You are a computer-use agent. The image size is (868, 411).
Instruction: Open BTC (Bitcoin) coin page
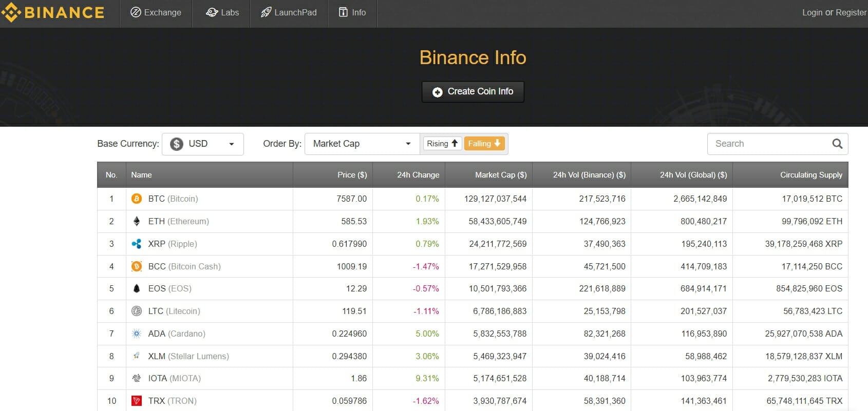(x=173, y=199)
